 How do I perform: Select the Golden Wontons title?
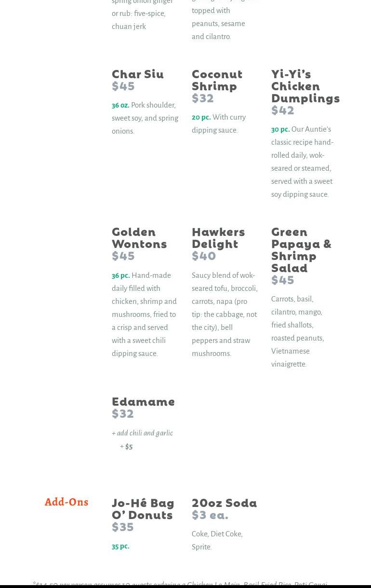point(139,237)
